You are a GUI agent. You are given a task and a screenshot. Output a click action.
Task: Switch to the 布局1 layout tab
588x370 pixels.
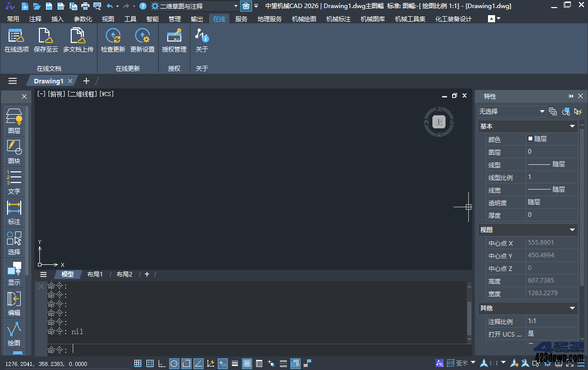[x=95, y=274]
